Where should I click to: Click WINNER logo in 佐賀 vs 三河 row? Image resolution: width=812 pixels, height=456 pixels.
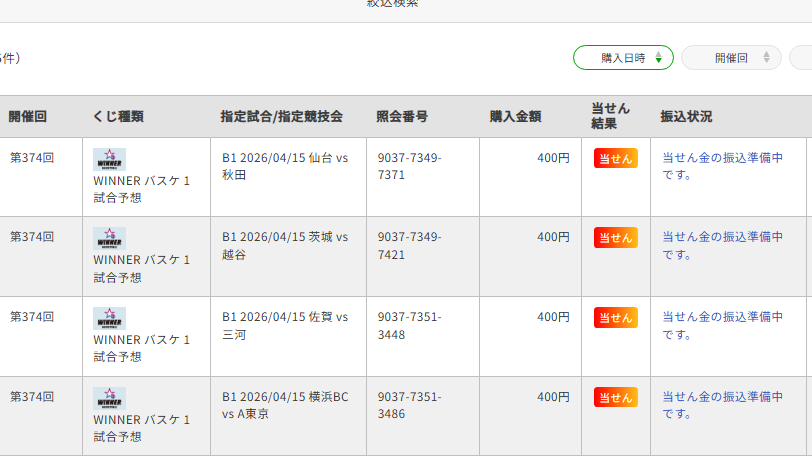coord(109,318)
